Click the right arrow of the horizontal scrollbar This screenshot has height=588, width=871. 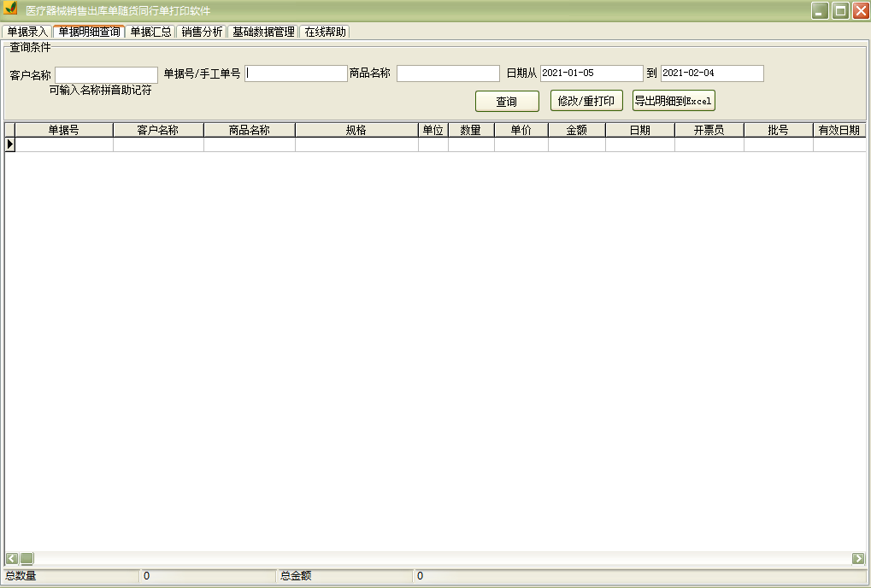tap(857, 558)
